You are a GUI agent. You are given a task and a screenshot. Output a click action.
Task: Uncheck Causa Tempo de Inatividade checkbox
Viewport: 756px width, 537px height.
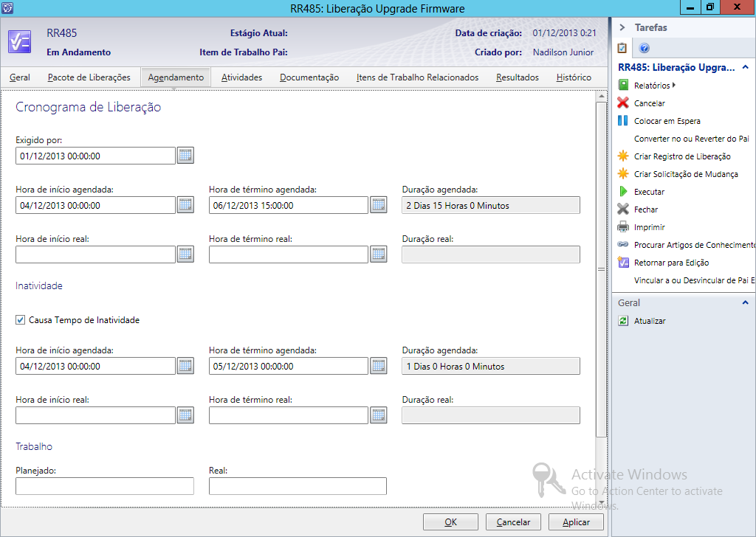pyautogui.click(x=20, y=320)
